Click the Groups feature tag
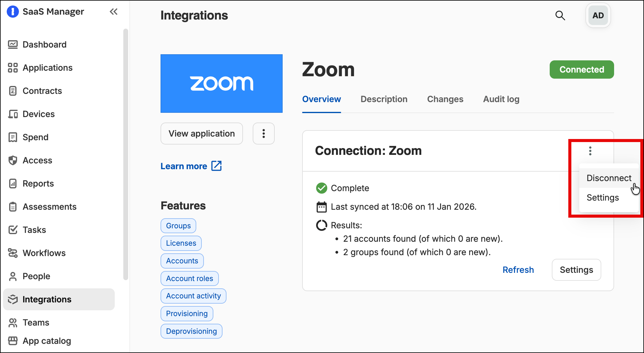This screenshot has width=644, height=353. tap(178, 226)
